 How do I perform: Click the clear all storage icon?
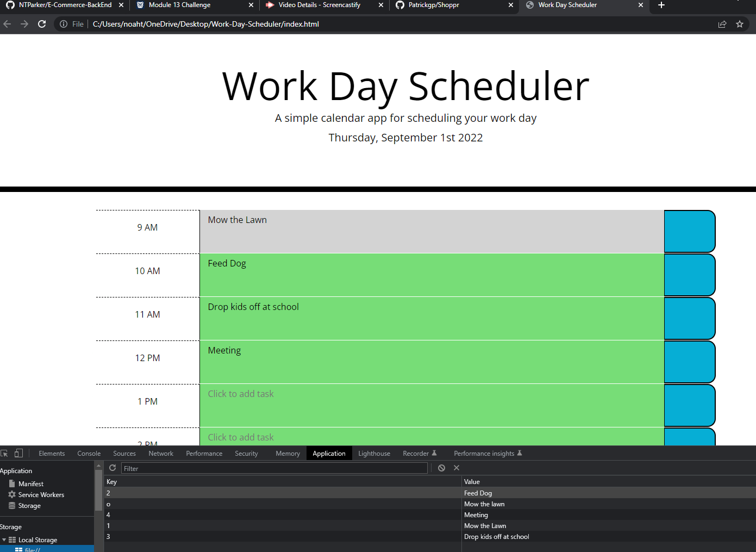[x=441, y=468]
